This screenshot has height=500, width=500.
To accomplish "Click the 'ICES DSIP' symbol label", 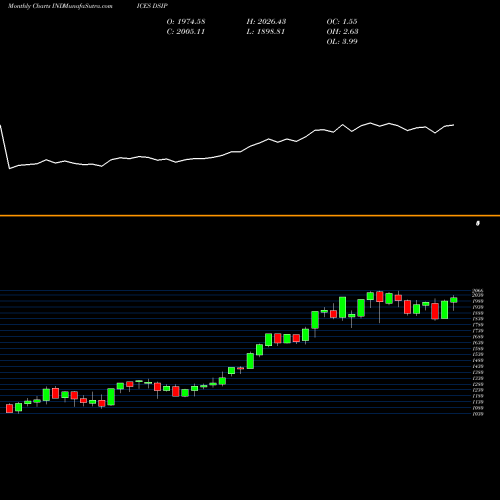I will point(152,6).
